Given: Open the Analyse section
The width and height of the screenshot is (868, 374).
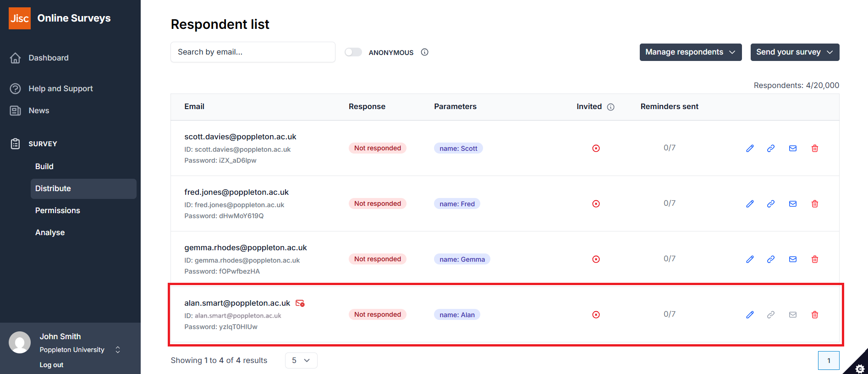Looking at the screenshot, I should pyautogui.click(x=50, y=232).
